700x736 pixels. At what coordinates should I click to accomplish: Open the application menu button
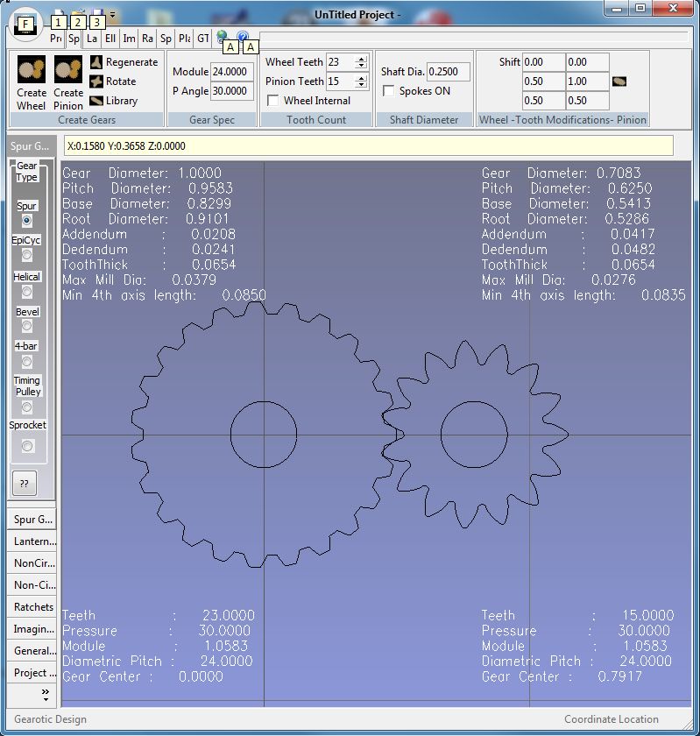coord(25,25)
